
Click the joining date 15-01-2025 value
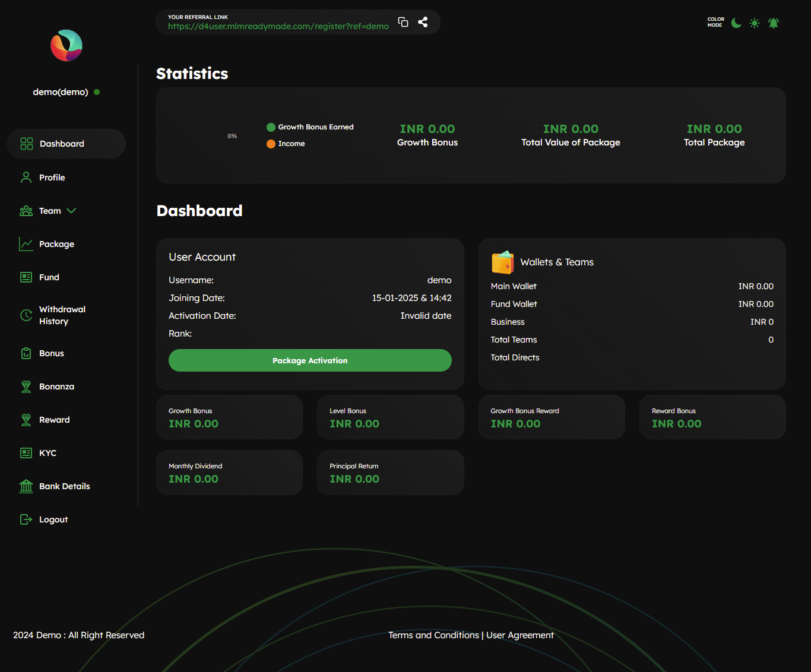click(x=411, y=298)
